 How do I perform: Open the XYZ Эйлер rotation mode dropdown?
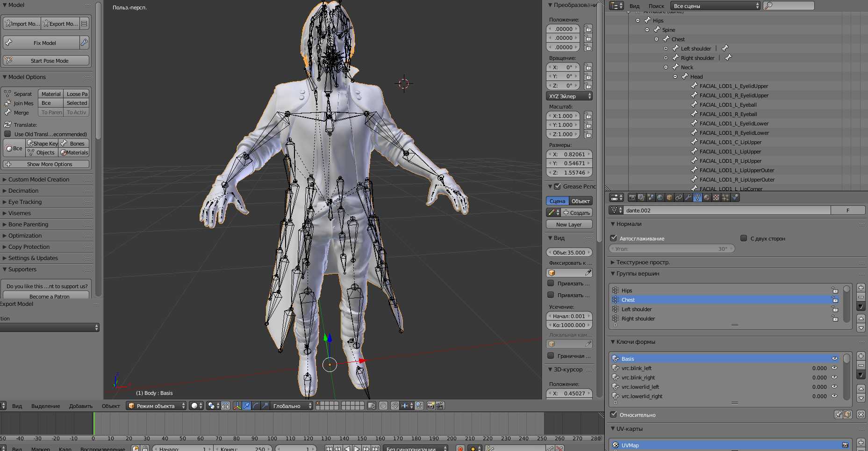tap(569, 96)
